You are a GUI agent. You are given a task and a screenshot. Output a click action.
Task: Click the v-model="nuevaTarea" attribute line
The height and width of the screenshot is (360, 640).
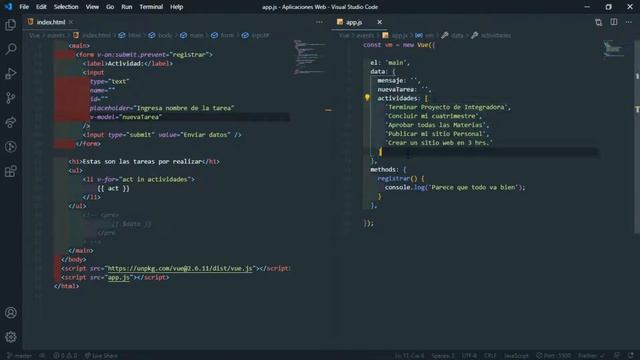click(x=126, y=117)
